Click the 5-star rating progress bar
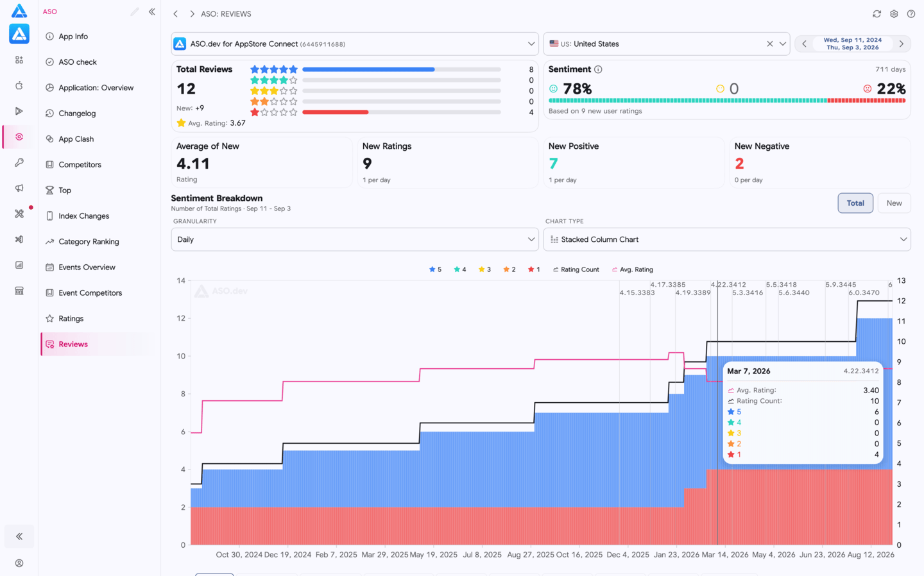Image resolution: width=924 pixels, height=576 pixels. [x=401, y=69]
